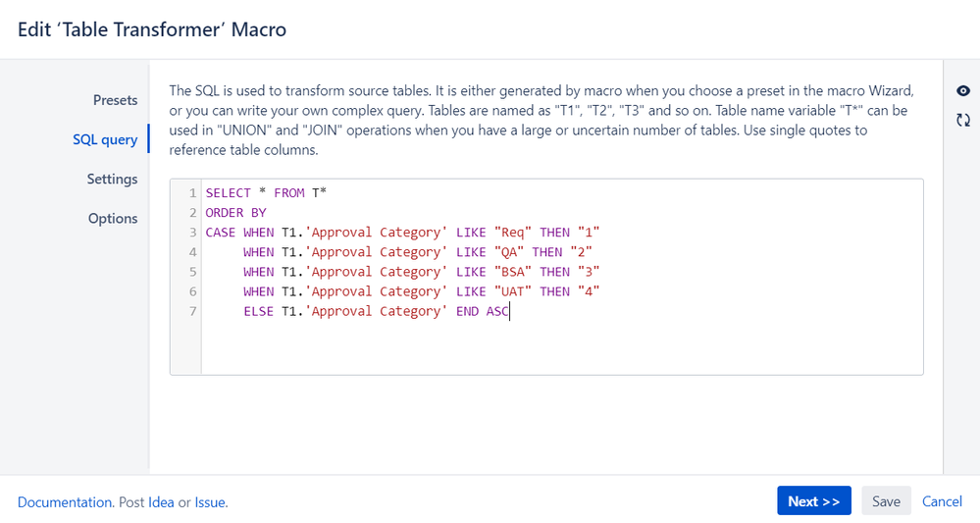Follow the Issue link
The width and height of the screenshot is (980, 523).
tap(210, 501)
